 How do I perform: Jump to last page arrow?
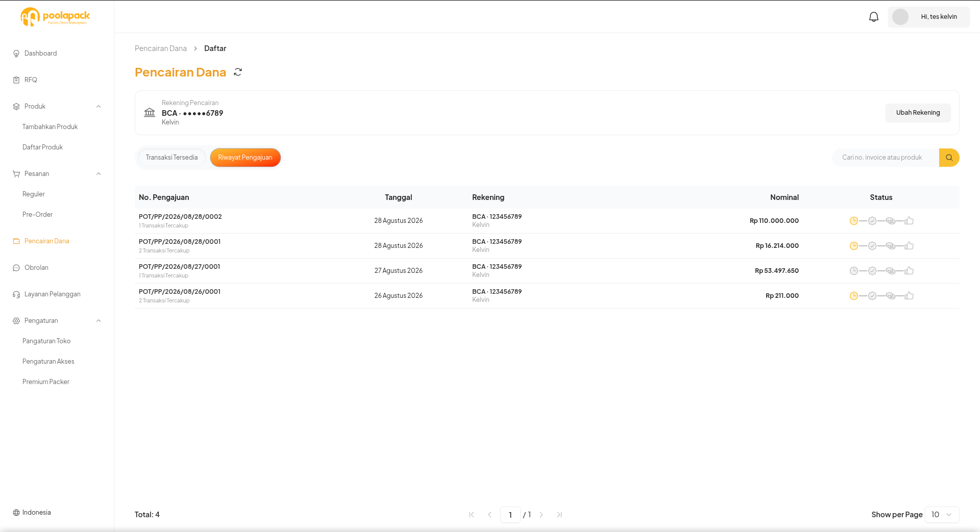pyautogui.click(x=559, y=515)
